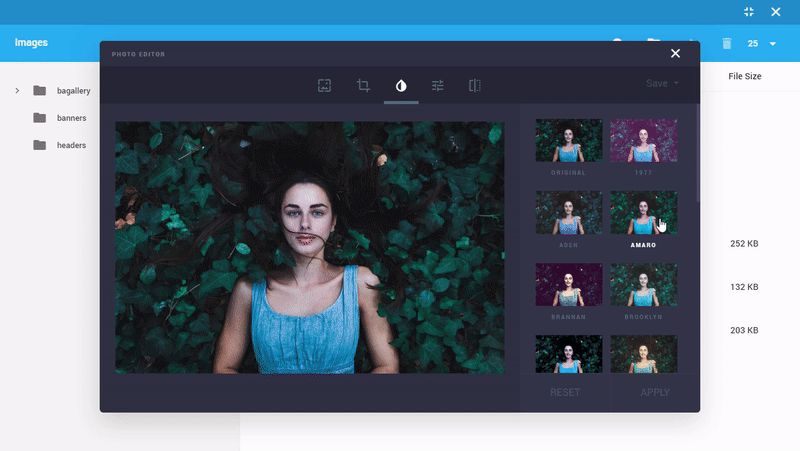Viewport: 800px width, 451px height.
Task: Click the BROOKLYN filter label
Action: 643,317
